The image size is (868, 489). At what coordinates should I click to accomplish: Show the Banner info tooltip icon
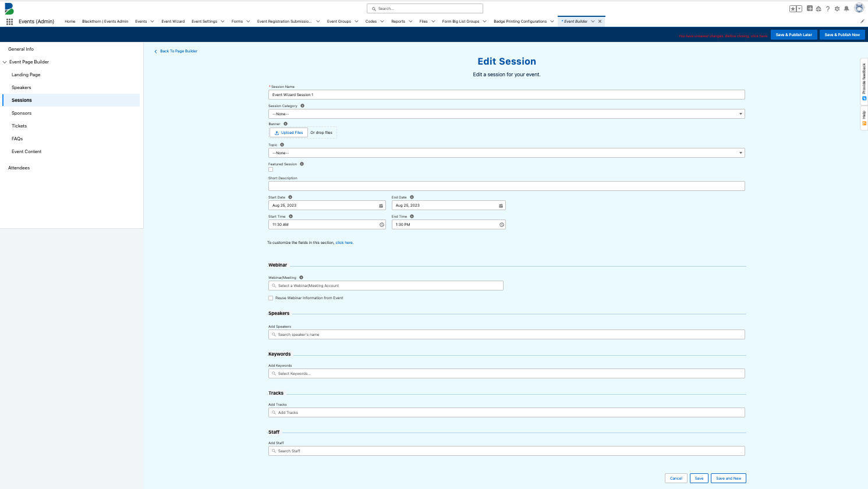285,124
